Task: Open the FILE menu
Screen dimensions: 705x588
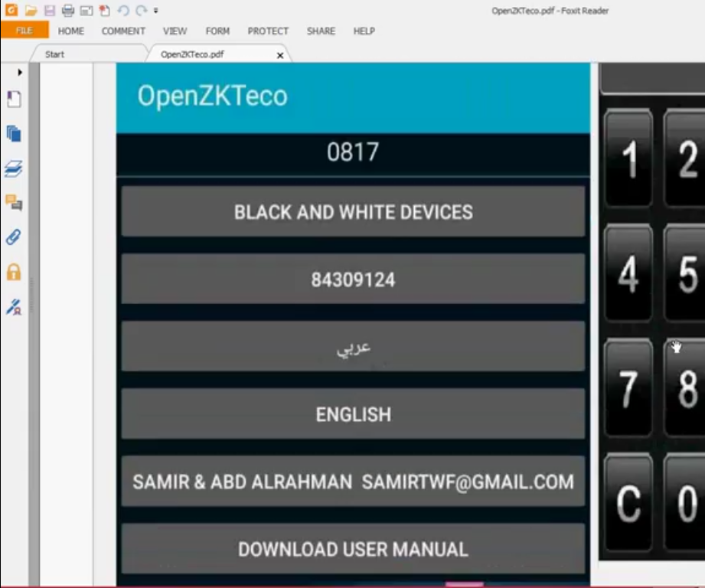Action: (x=24, y=31)
